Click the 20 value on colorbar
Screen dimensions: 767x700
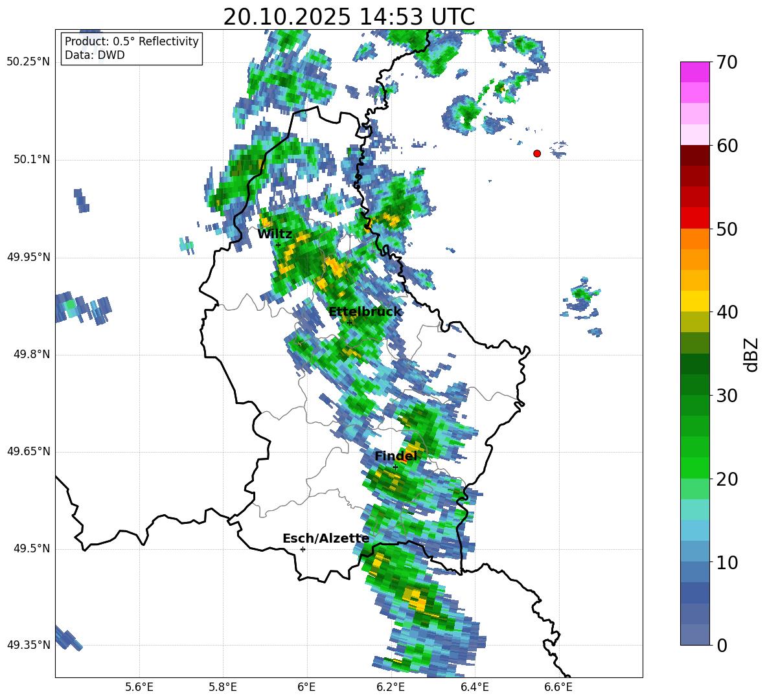coord(727,479)
